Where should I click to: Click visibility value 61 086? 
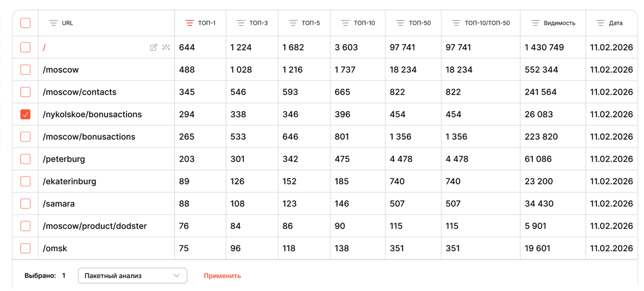pos(538,159)
